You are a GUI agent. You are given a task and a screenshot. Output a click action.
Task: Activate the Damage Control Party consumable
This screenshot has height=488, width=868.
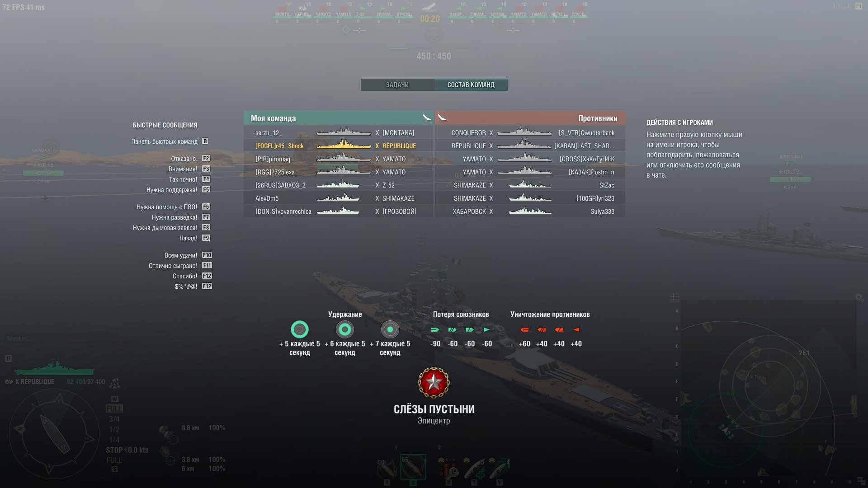pos(448,469)
